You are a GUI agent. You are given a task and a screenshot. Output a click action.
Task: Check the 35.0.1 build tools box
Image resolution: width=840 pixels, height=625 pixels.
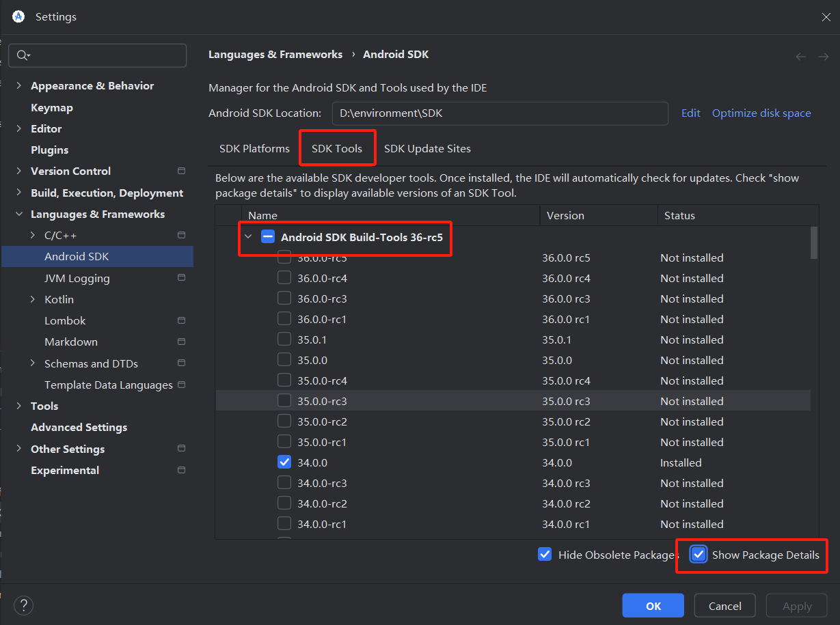click(284, 339)
